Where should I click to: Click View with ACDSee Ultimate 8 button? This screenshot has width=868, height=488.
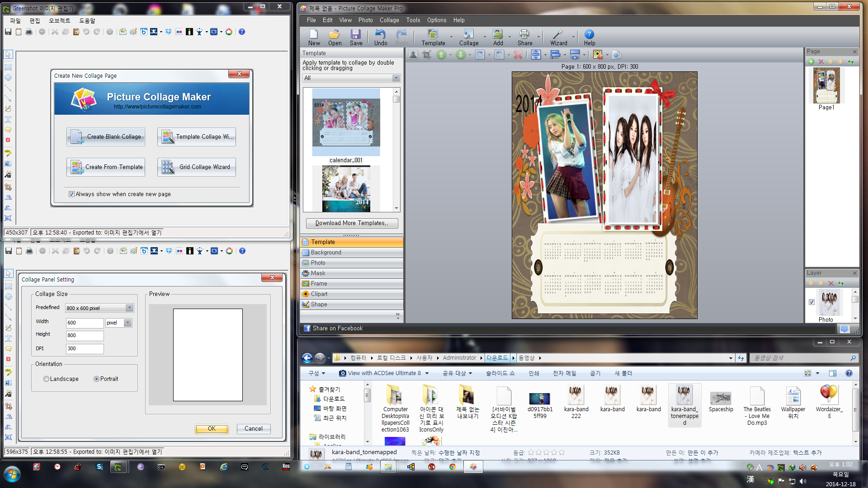[x=383, y=373]
